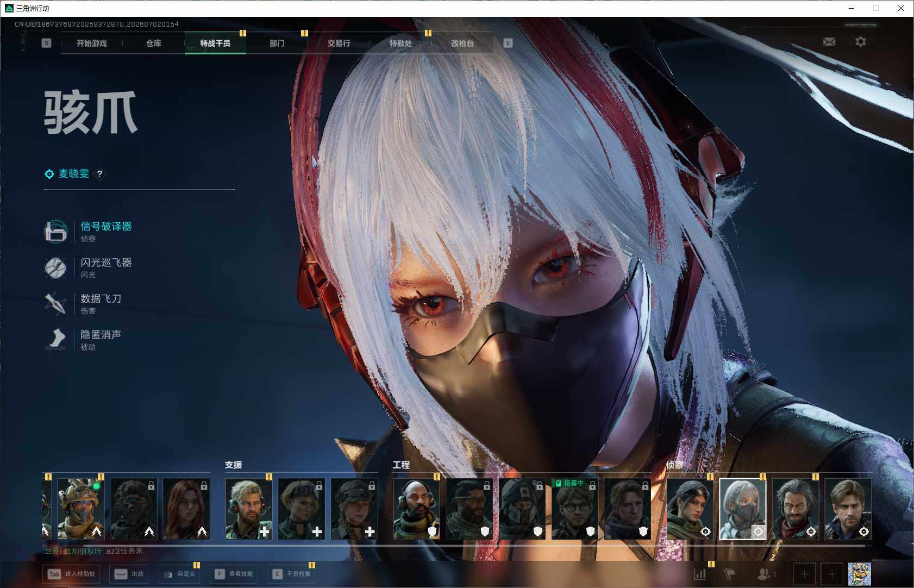Select the 隐匿消声 passive skill icon
Image resolution: width=914 pixels, height=588 pixels.
(55, 340)
